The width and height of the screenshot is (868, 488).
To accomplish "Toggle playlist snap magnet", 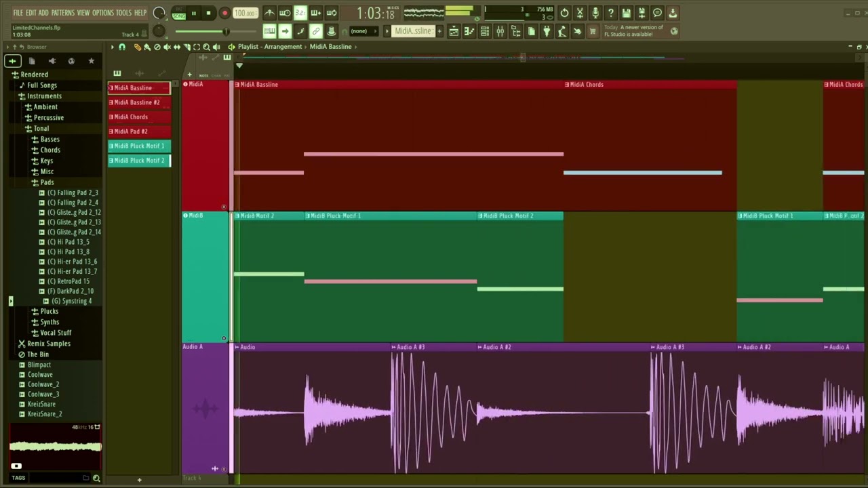I will click(122, 47).
